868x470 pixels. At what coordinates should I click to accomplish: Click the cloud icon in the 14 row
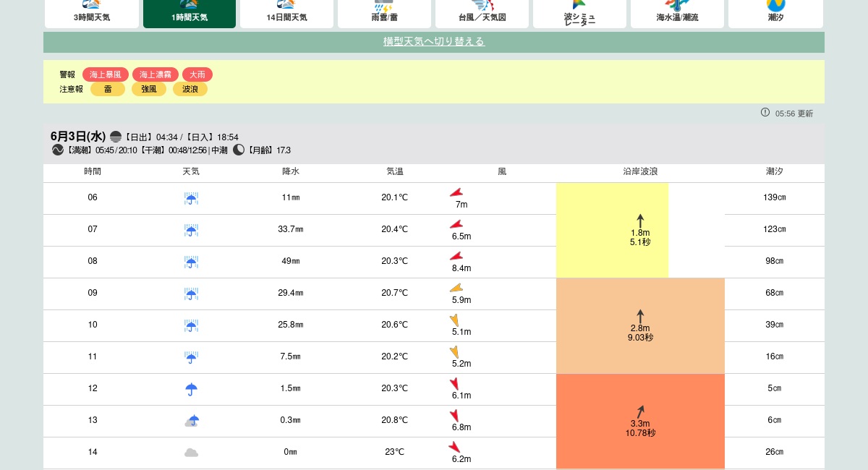pyautogui.click(x=191, y=453)
